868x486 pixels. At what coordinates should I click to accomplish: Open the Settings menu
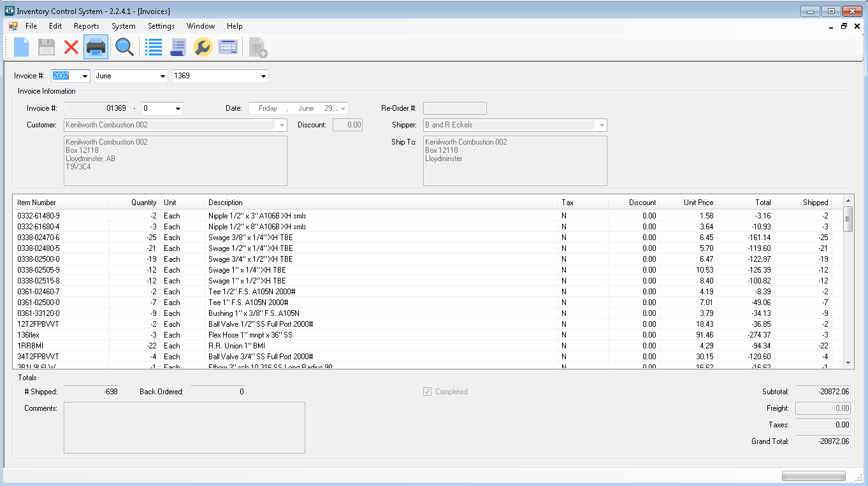tap(161, 26)
